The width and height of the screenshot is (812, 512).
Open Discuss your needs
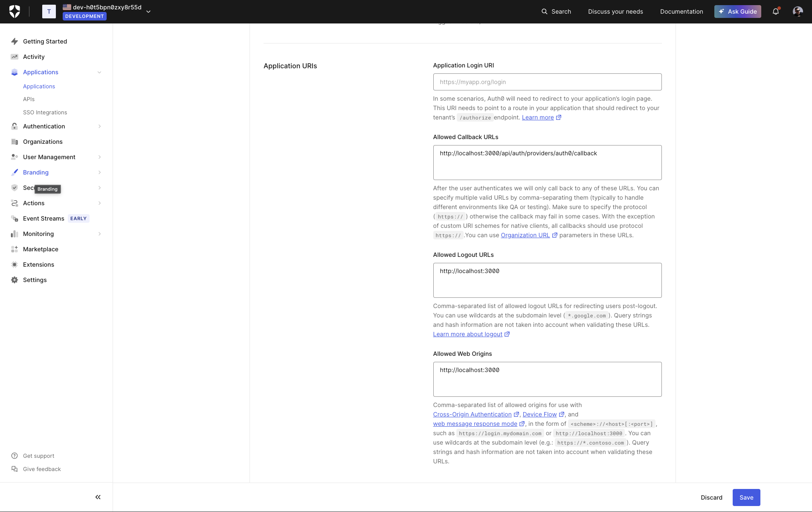(x=615, y=12)
